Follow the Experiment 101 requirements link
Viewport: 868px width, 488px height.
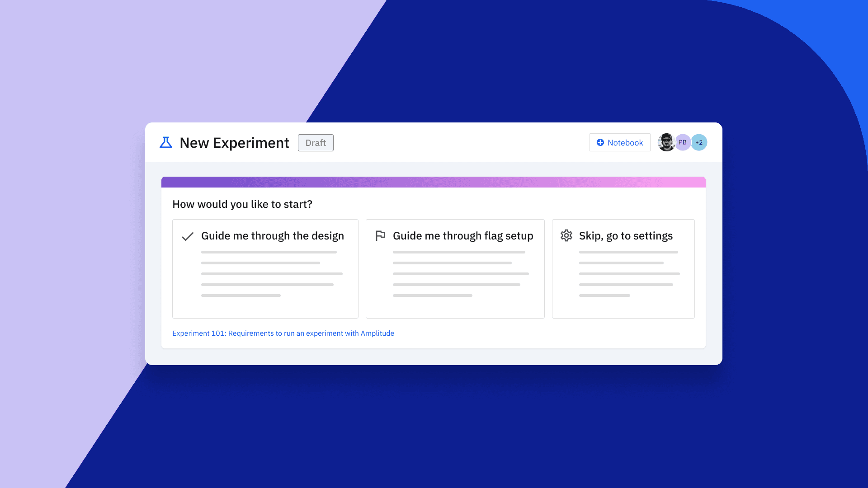283,333
